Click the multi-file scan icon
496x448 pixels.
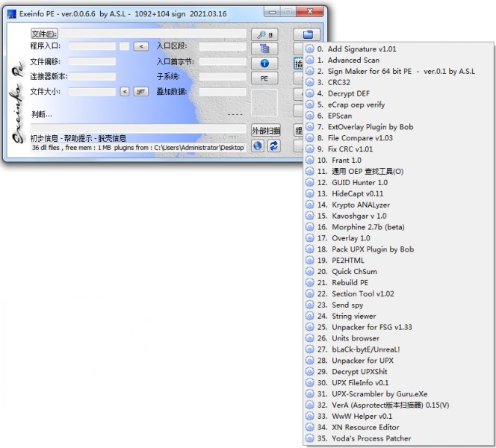click(x=264, y=49)
